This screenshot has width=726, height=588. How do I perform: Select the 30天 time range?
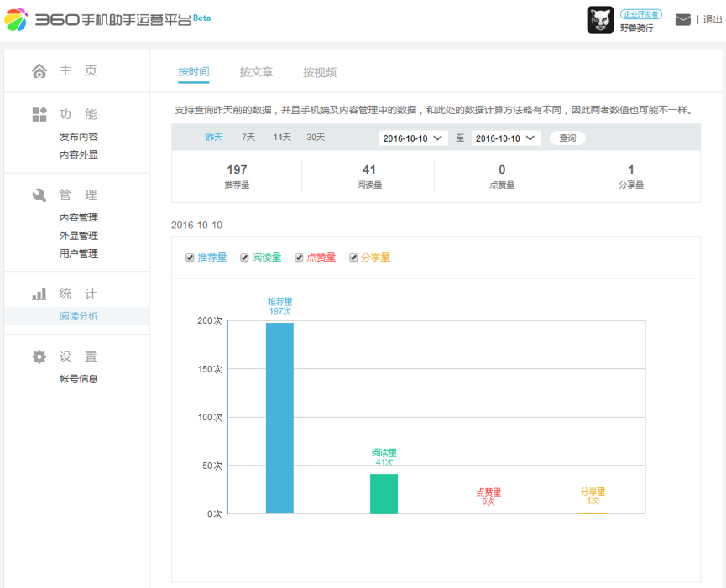[x=316, y=138]
